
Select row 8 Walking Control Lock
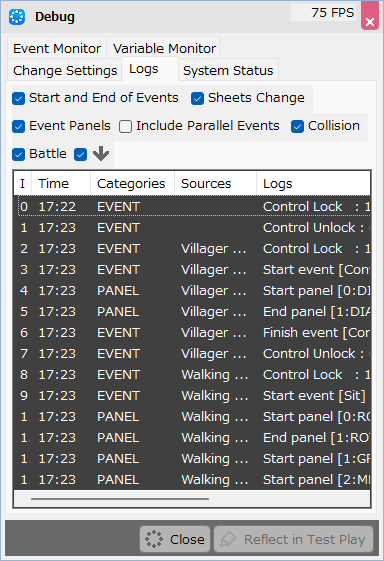tap(192, 375)
